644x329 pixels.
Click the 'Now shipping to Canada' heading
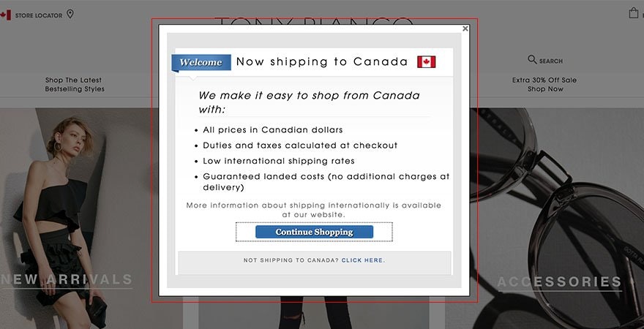(x=322, y=62)
